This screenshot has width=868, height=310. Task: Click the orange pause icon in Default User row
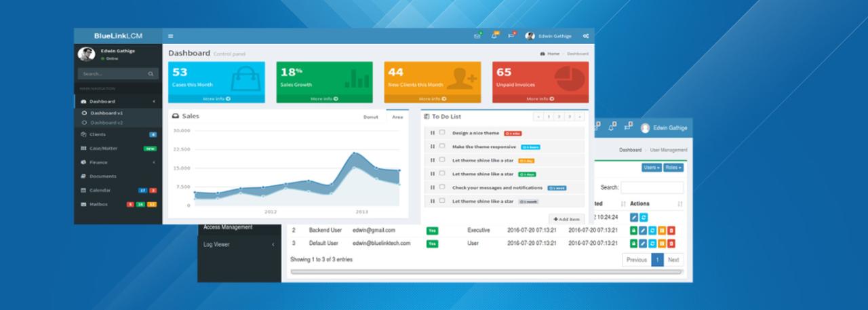coord(662,244)
